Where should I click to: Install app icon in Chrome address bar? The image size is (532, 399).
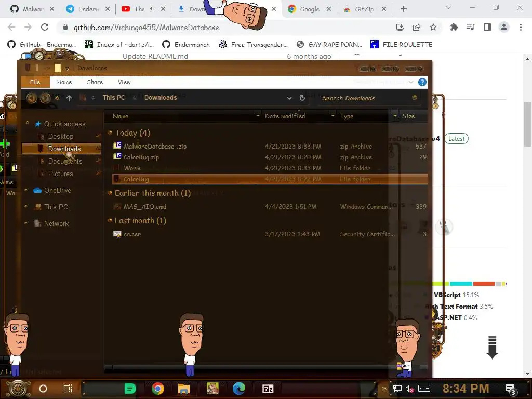point(400,27)
